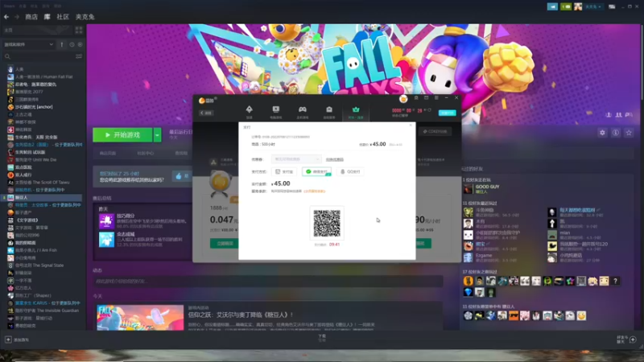Screen dimensions: 644x362
Task: Close the payment dialog
Action: tap(411, 125)
